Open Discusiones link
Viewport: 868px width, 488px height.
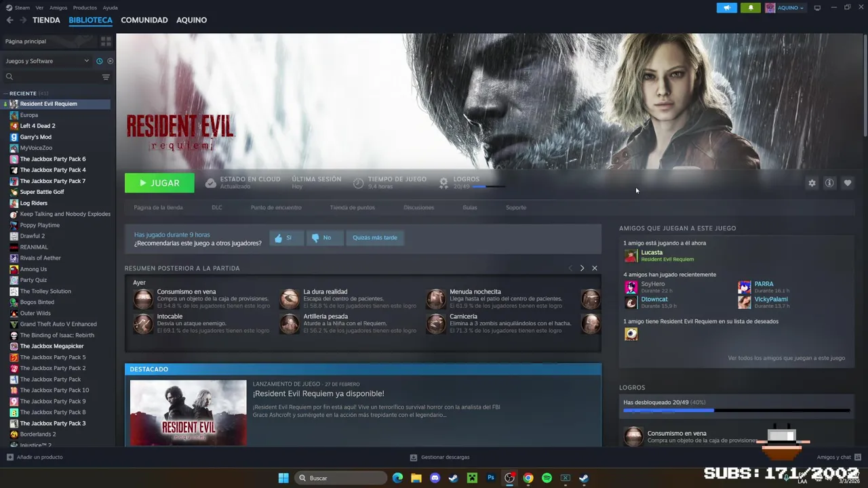click(x=418, y=207)
